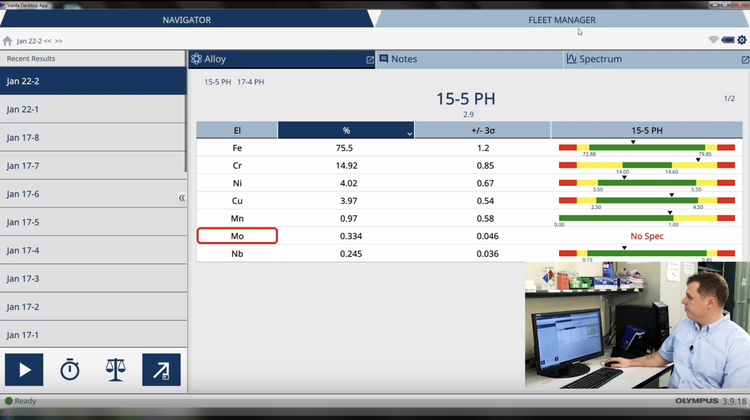Image resolution: width=750 pixels, height=420 pixels.
Task: Click the Fe grade range bar
Action: point(646,147)
